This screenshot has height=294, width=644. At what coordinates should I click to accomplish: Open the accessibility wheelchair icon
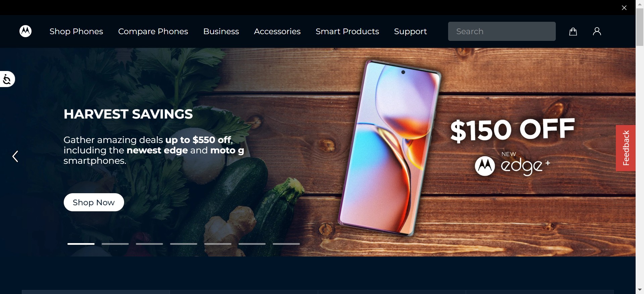pyautogui.click(x=7, y=79)
